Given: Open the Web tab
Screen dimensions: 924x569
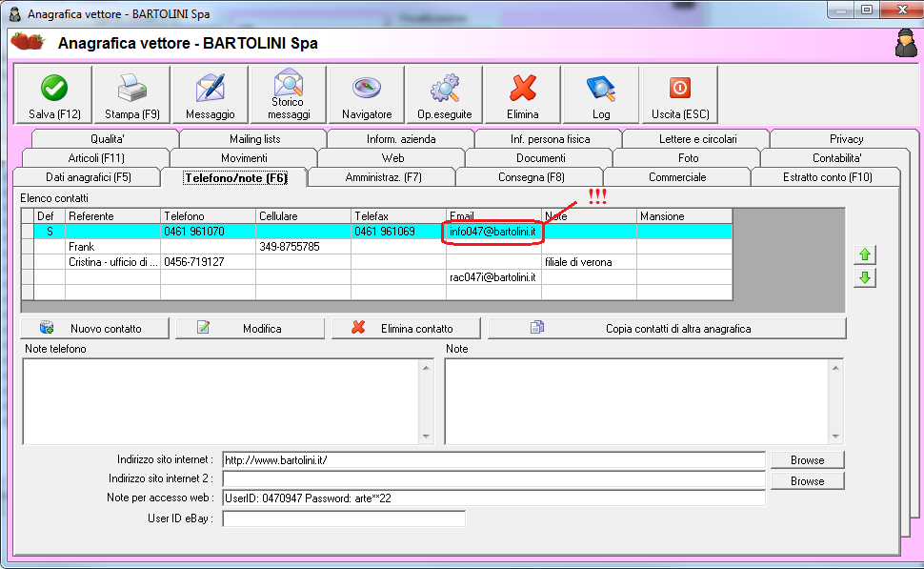Looking at the screenshot, I should [392, 158].
